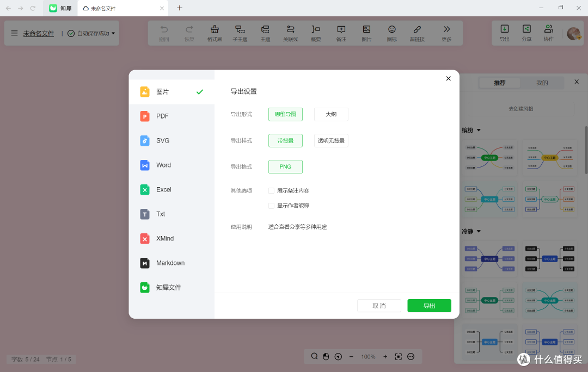Click the 取消 cancel button
588x372 pixels.
[x=379, y=306]
